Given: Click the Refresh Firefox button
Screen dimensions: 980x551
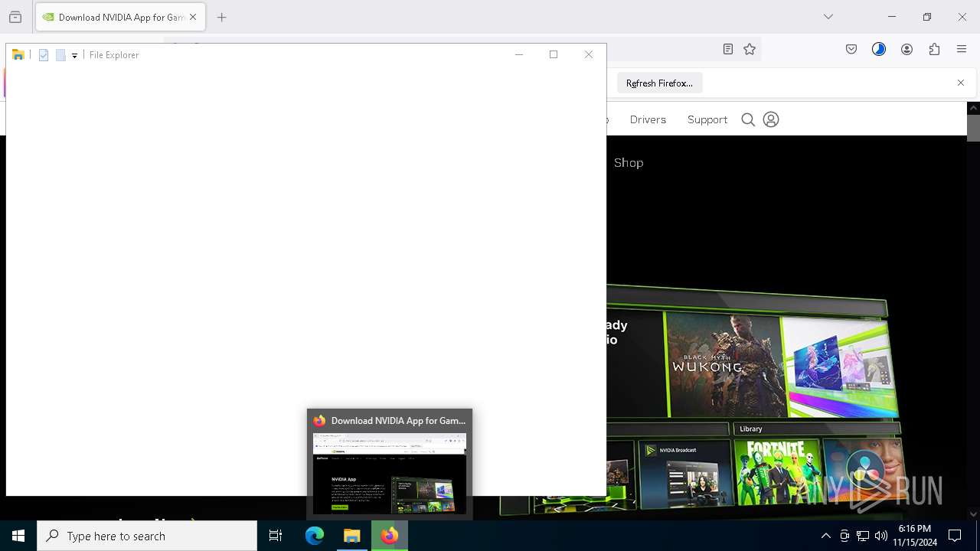Looking at the screenshot, I should coord(660,83).
